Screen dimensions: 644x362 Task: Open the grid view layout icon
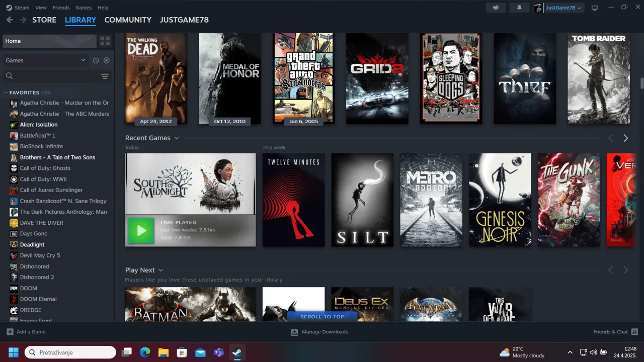click(x=105, y=41)
